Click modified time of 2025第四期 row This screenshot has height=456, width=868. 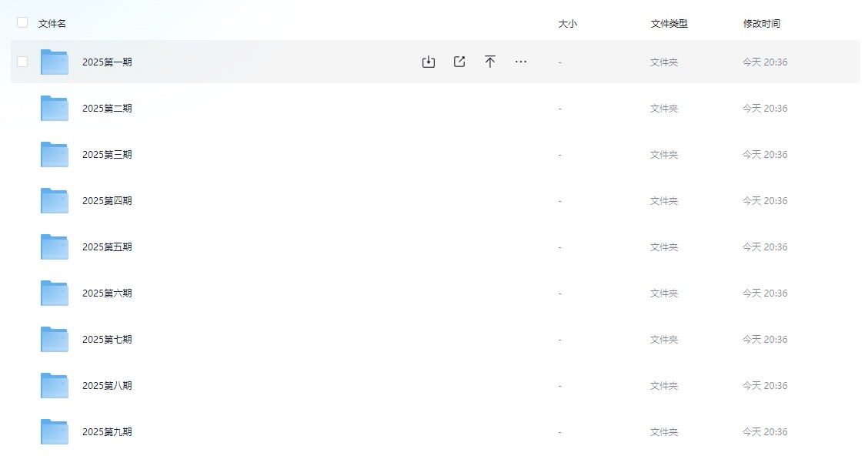765,200
